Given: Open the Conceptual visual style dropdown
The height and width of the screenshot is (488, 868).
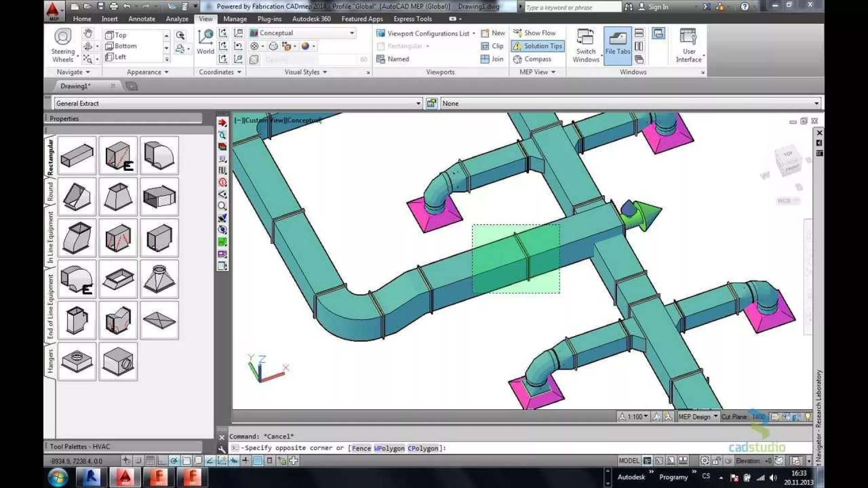Looking at the screenshot, I should pyautogui.click(x=351, y=33).
